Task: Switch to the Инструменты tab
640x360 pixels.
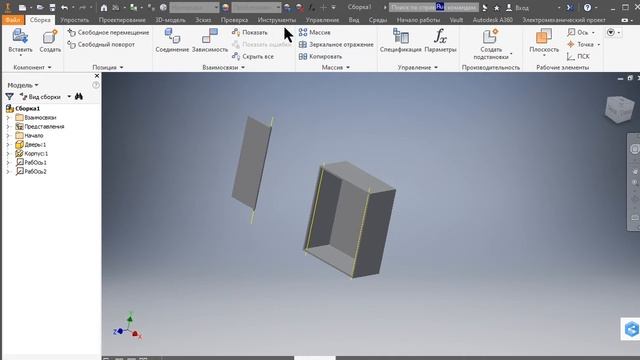Action: 277,20
